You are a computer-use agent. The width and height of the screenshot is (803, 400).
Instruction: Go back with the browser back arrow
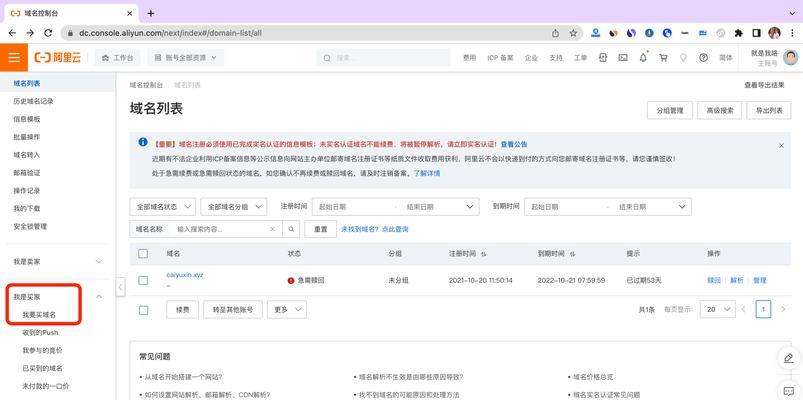coord(12,33)
